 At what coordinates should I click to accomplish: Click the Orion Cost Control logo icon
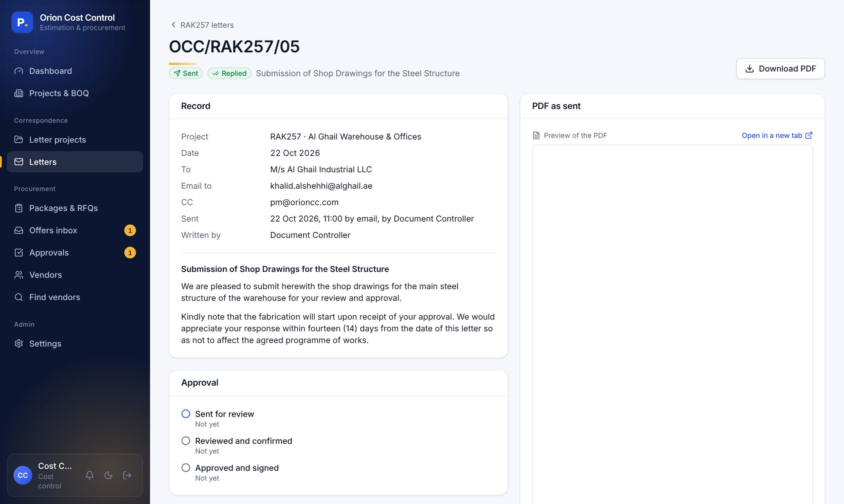22,22
